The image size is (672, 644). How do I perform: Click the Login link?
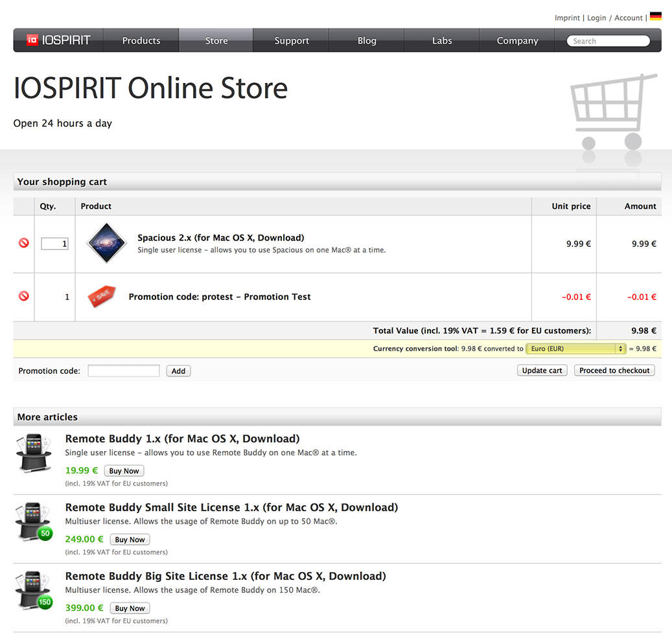coord(597,17)
